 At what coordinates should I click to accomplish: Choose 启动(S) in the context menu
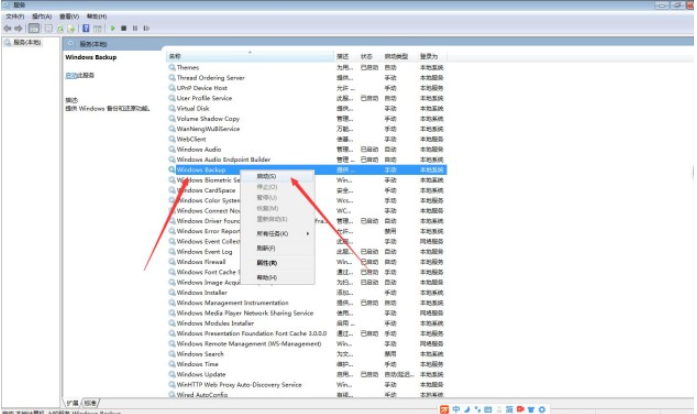[x=266, y=176]
